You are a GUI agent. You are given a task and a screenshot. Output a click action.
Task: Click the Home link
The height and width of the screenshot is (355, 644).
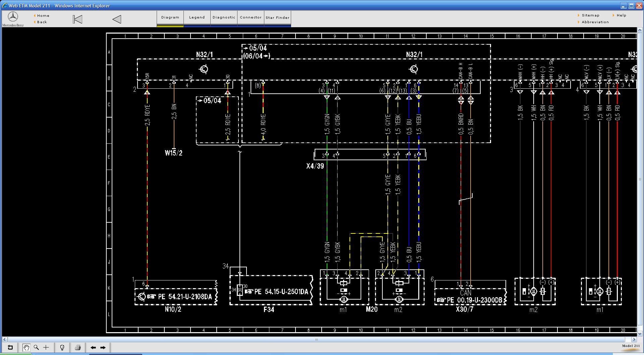pyautogui.click(x=43, y=16)
